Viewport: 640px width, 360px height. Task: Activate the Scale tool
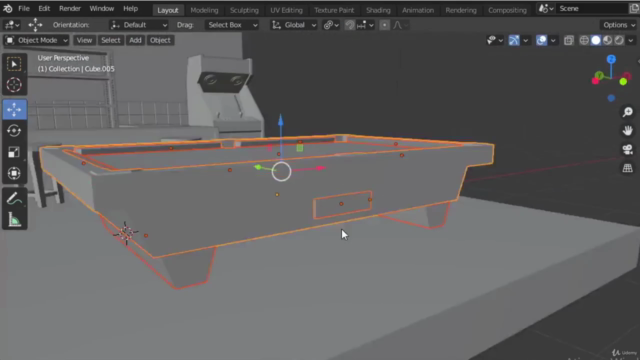[14, 152]
